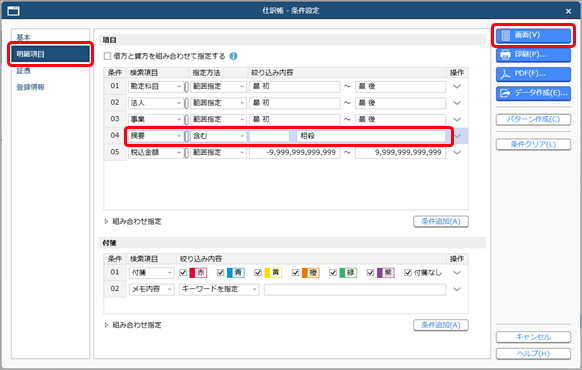Uncheck the 黄 sticky note checkbox
The width and height of the screenshot is (582, 370).
pos(258,273)
